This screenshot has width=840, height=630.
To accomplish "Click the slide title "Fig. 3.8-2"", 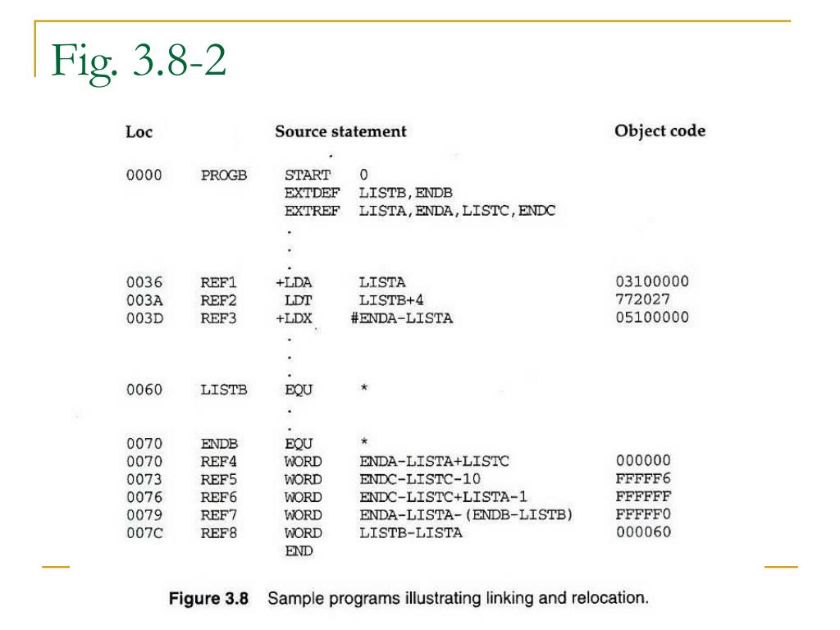I will click(x=139, y=62).
